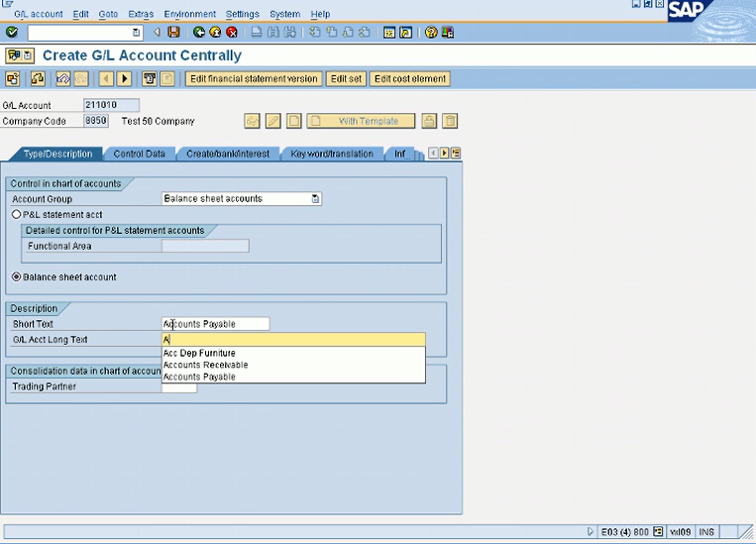Open the Extras menu

(x=141, y=14)
